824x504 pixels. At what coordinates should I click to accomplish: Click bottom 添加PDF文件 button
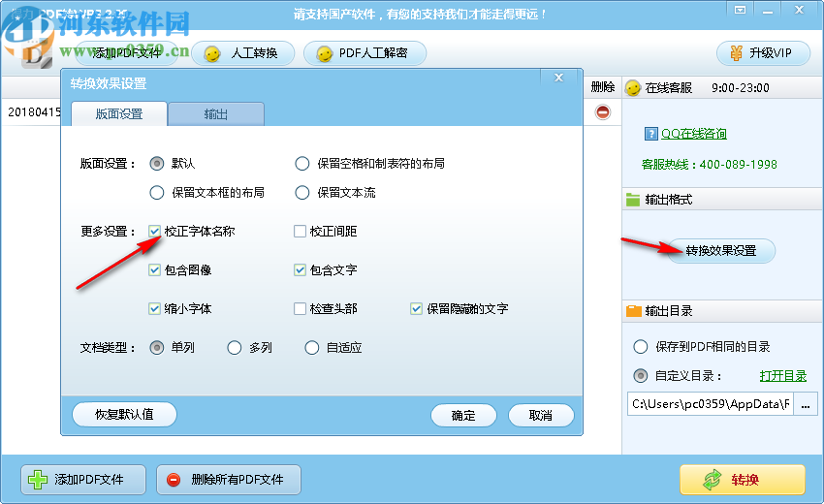click(x=83, y=480)
